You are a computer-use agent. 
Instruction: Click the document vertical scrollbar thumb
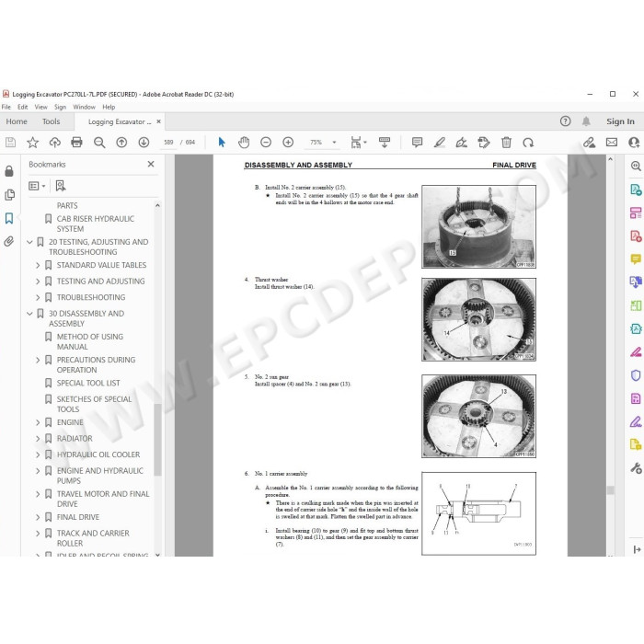[x=610, y=490]
